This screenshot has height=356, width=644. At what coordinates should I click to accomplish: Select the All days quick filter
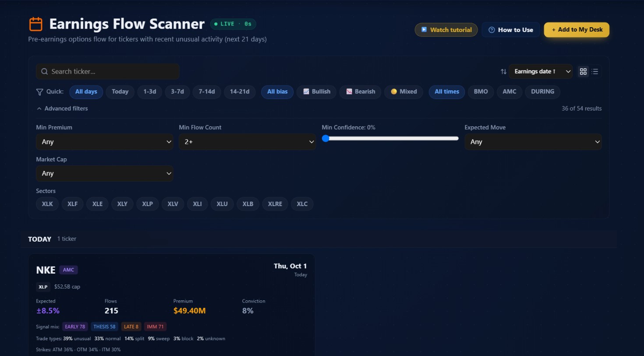(x=86, y=92)
